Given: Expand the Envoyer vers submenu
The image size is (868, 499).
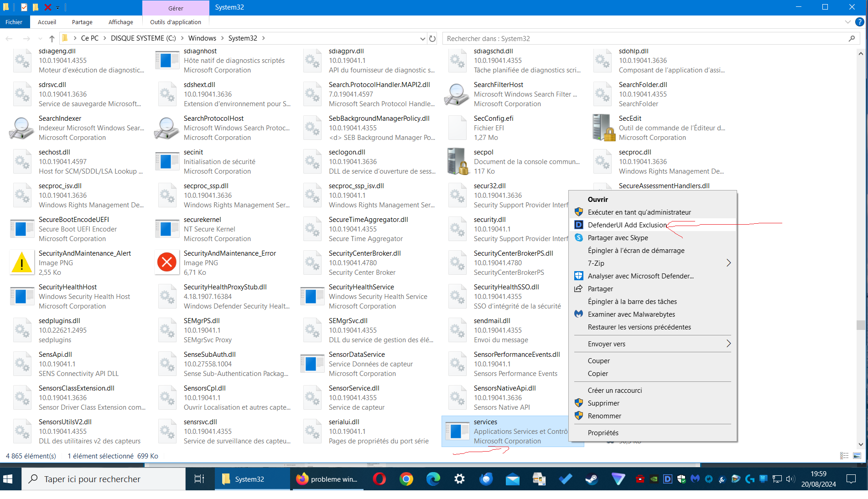Looking at the screenshot, I should 653,344.
